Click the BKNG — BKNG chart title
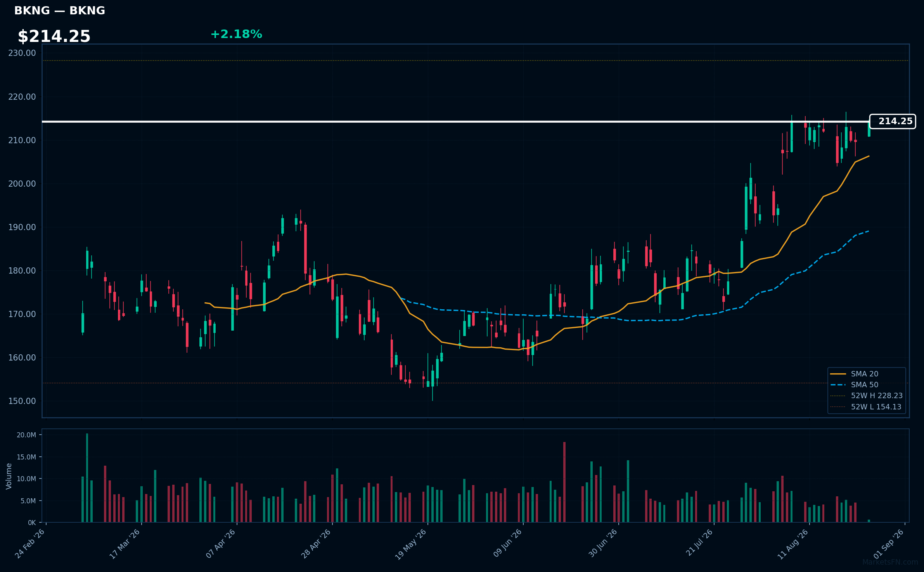The image size is (924, 572). click(x=59, y=10)
